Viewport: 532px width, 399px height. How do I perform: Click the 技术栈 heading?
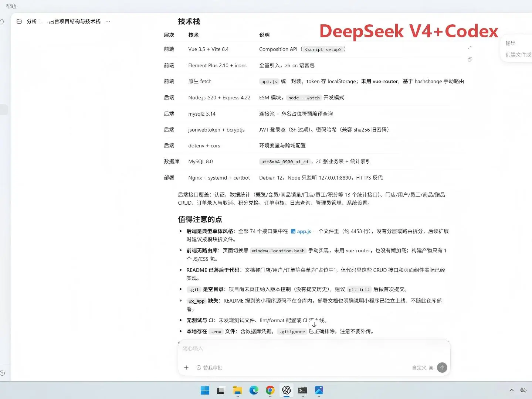point(189,21)
